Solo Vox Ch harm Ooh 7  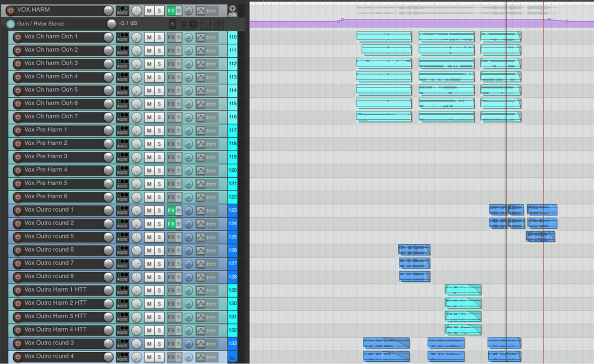click(159, 117)
